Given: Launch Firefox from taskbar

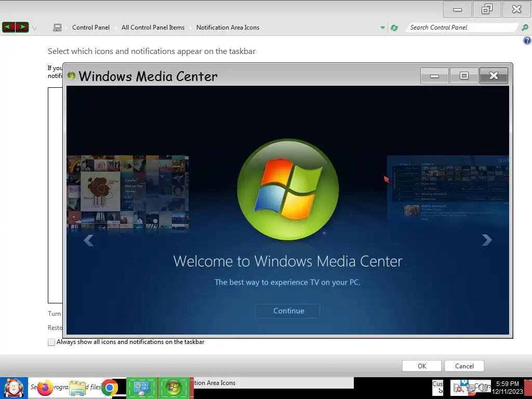Looking at the screenshot, I should pos(45,388).
